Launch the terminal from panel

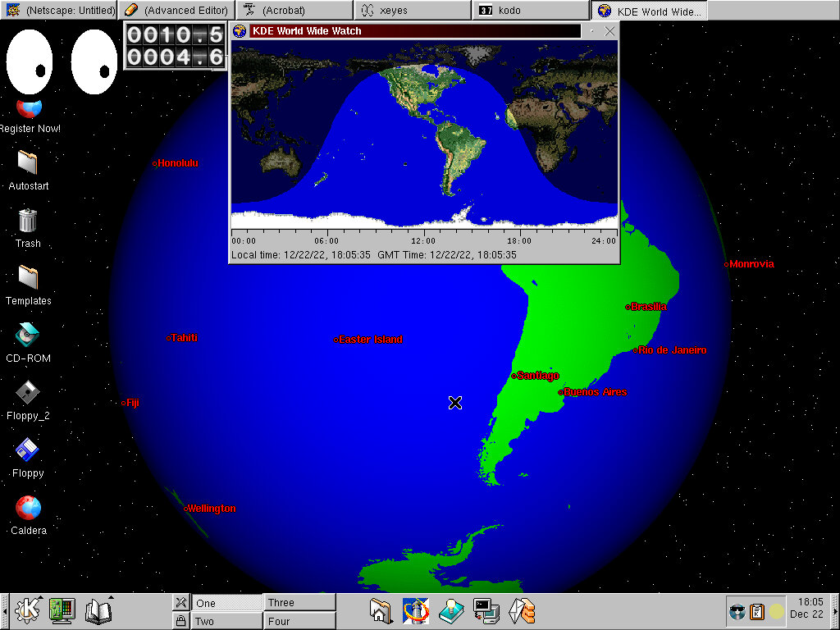(x=486, y=611)
